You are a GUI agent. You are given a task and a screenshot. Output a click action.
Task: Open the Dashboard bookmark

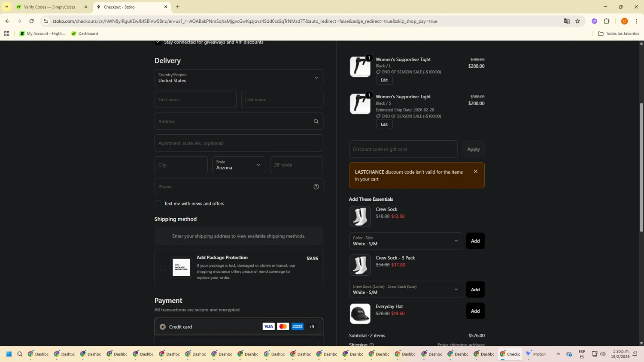click(85, 33)
